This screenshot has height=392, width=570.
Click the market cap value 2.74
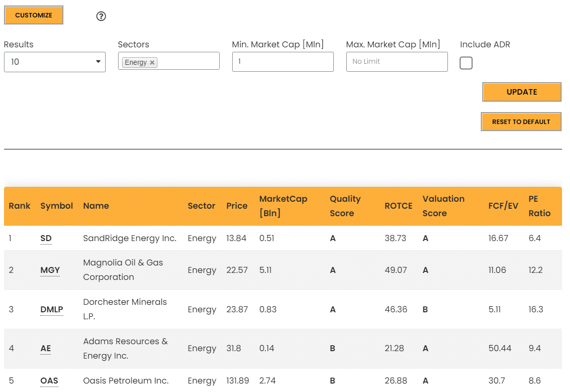click(268, 381)
